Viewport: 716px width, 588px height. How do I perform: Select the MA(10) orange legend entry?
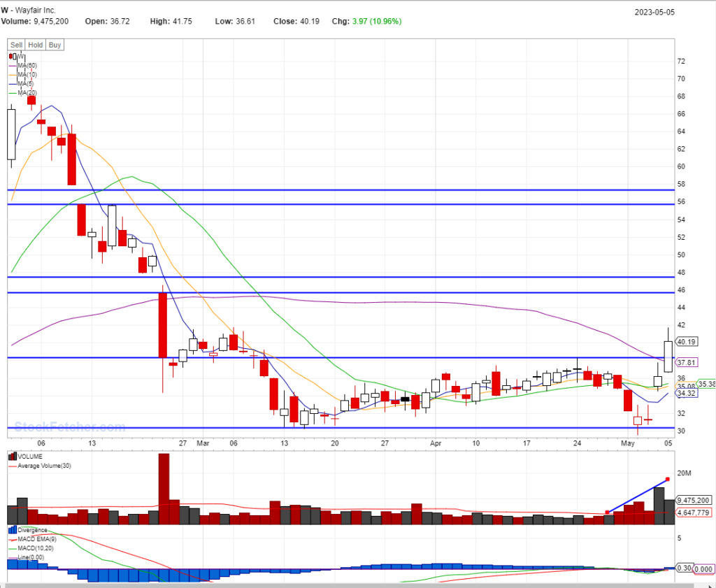coord(27,74)
